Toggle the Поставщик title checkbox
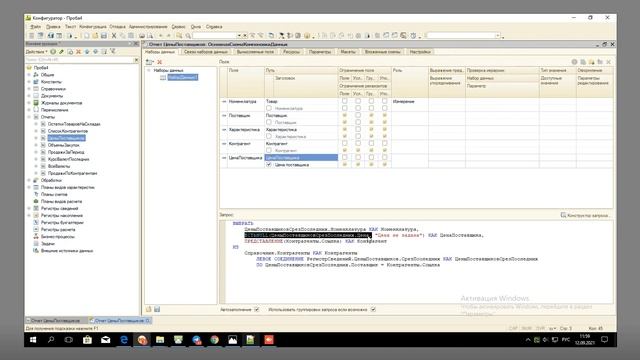The height and width of the screenshot is (360, 640). [x=269, y=122]
